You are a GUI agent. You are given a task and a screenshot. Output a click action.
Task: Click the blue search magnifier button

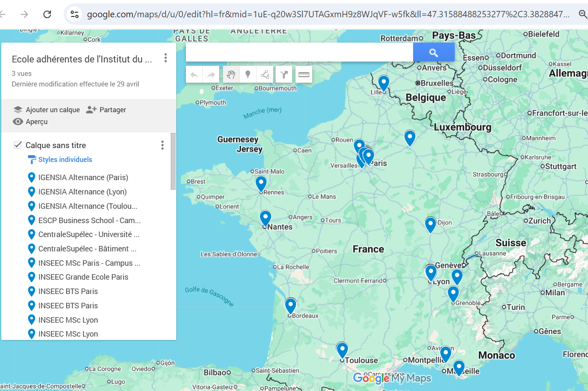[x=434, y=53]
